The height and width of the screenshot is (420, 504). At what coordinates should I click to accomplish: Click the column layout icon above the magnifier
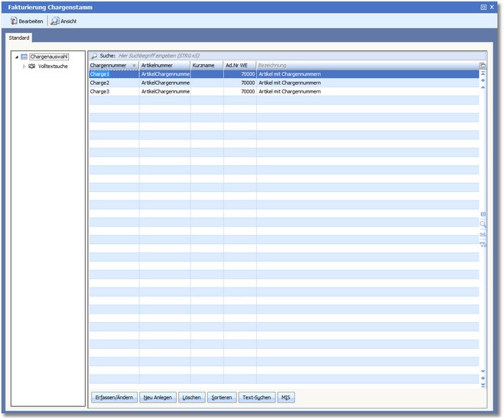coord(483,214)
